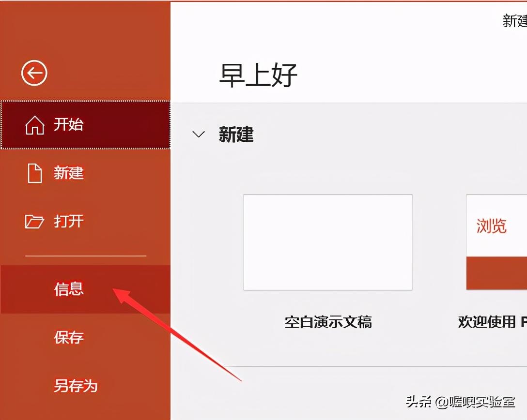
Task: Select the 开始 text in the sidebar
Action: point(69,124)
